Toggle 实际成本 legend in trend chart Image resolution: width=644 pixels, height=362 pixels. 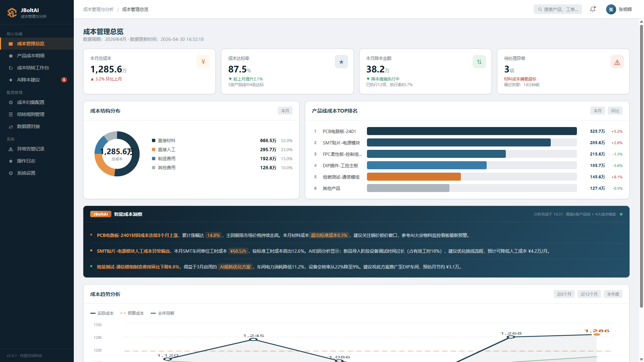pyautogui.click(x=102, y=313)
